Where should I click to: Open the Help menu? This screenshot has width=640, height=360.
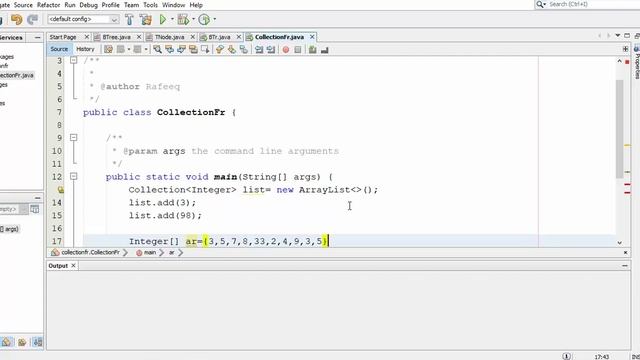[196, 5]
